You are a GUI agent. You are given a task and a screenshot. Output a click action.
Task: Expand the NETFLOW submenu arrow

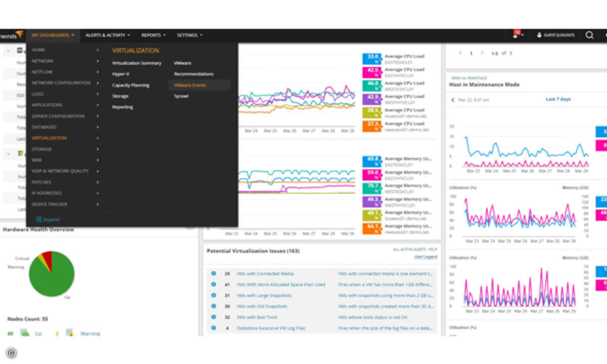pos(98,72)
